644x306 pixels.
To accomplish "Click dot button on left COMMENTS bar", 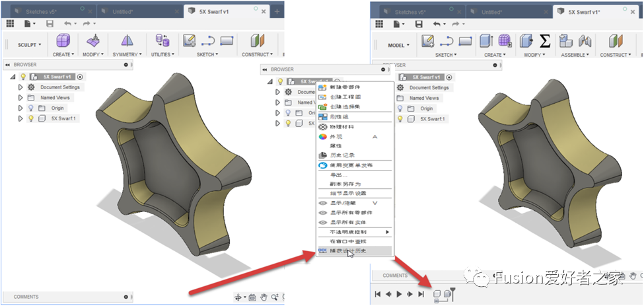I will click(125, 297).
